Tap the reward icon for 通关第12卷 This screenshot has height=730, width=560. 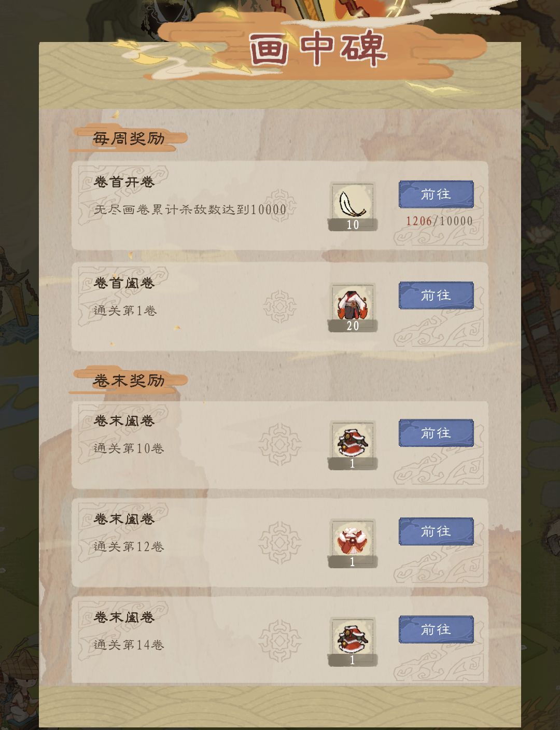[x=353, y=543]
